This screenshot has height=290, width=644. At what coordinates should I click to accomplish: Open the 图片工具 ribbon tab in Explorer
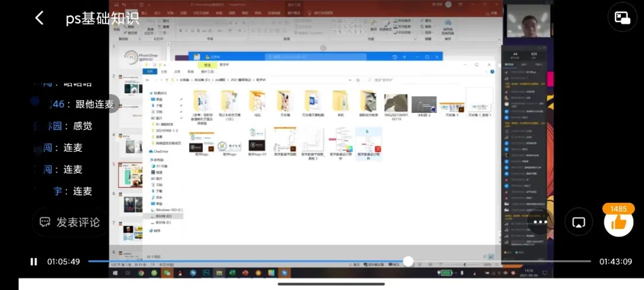(x=207, y=72)
